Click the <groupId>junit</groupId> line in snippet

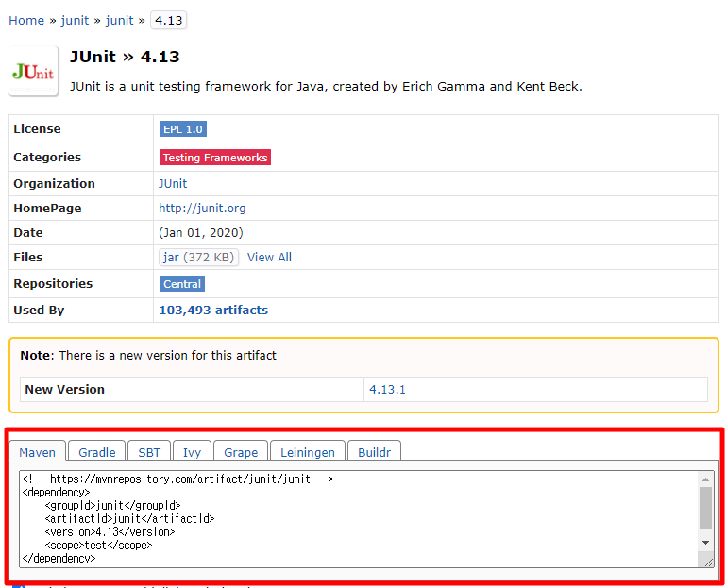point(112,506)
